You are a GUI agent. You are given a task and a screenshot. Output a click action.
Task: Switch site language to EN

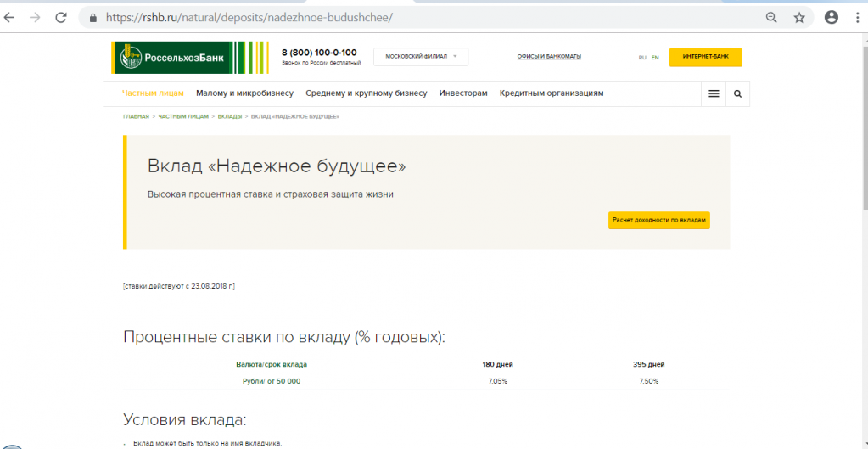tap(655, 58)
